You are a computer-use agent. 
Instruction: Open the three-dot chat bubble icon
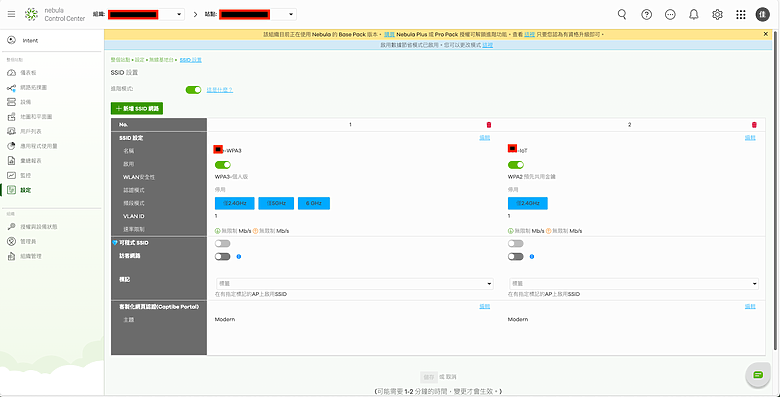[x=670, y=14]
